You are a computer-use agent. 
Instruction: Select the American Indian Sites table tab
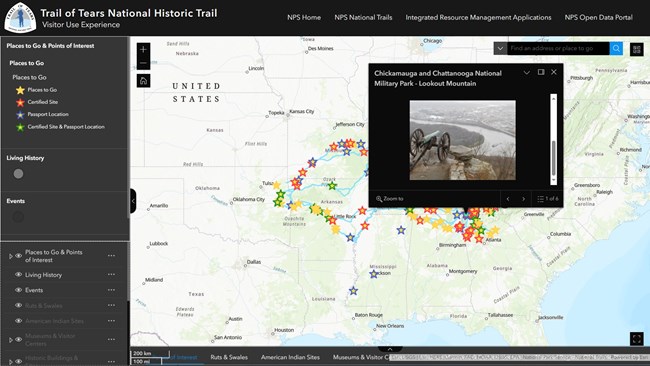click(x=290, y=357)
